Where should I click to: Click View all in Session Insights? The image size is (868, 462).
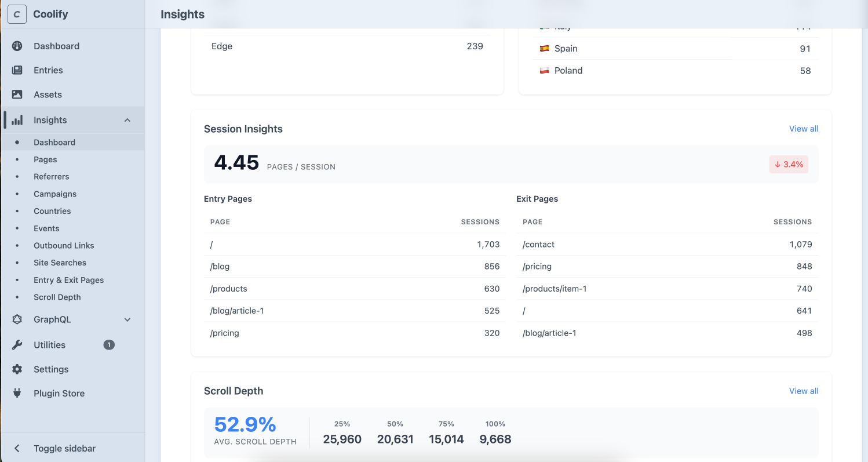(803, 129)
